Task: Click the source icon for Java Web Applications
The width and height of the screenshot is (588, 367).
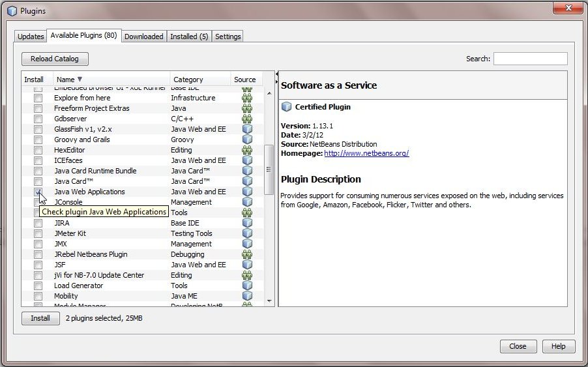Action: (x=247, y=192)
